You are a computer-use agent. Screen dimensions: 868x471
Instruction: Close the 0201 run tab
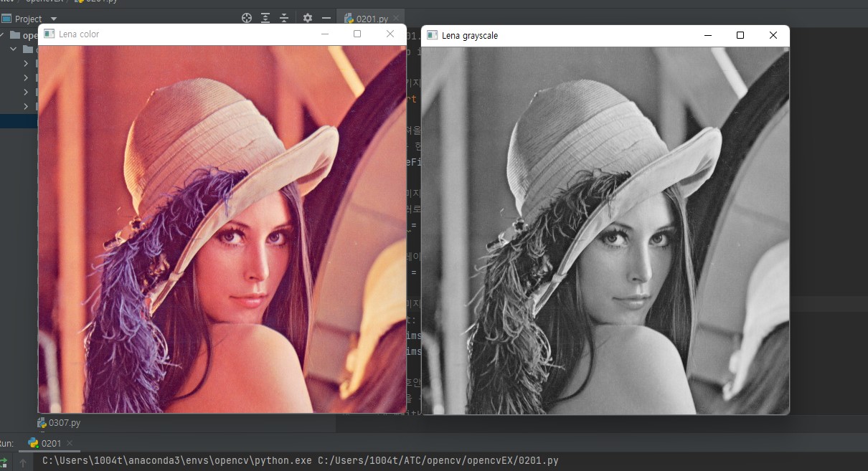click(70, 443)
